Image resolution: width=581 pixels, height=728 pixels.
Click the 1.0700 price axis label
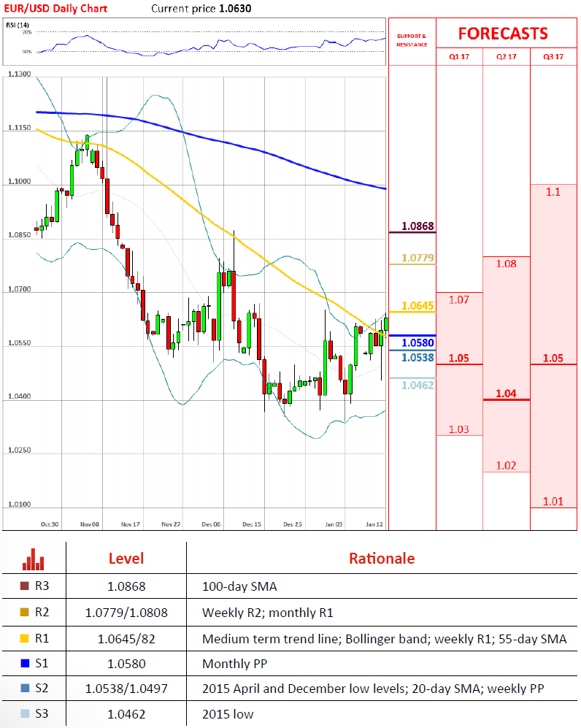pos(20,288)
